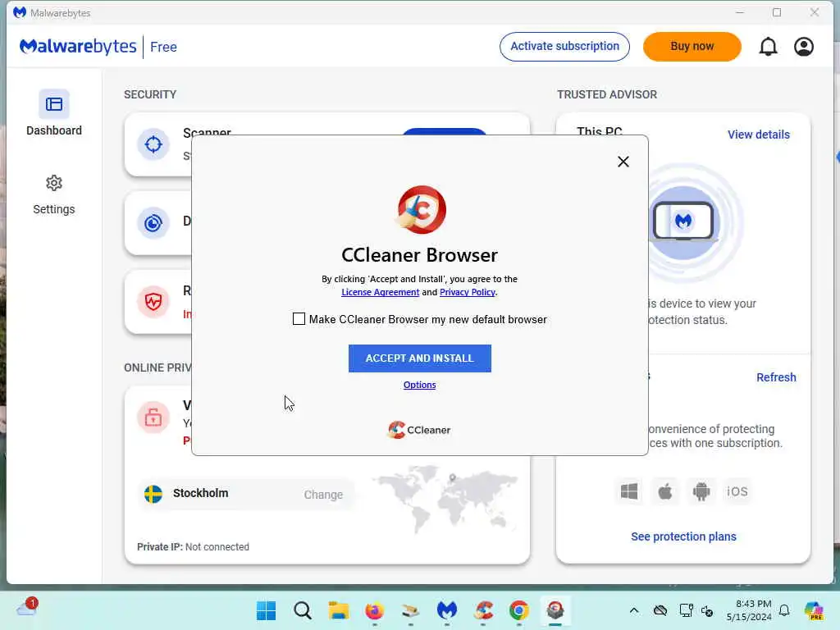
Task: Click ACCEPT AND INSTALL button
Action: pyautogui.click(x=419, y=358)
